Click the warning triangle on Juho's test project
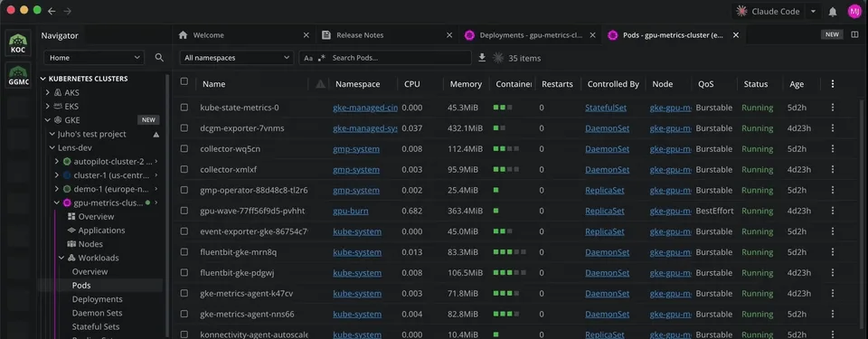The height and width of the screenshot is (339, 868). pyautogui.click(x=156, y=134)
